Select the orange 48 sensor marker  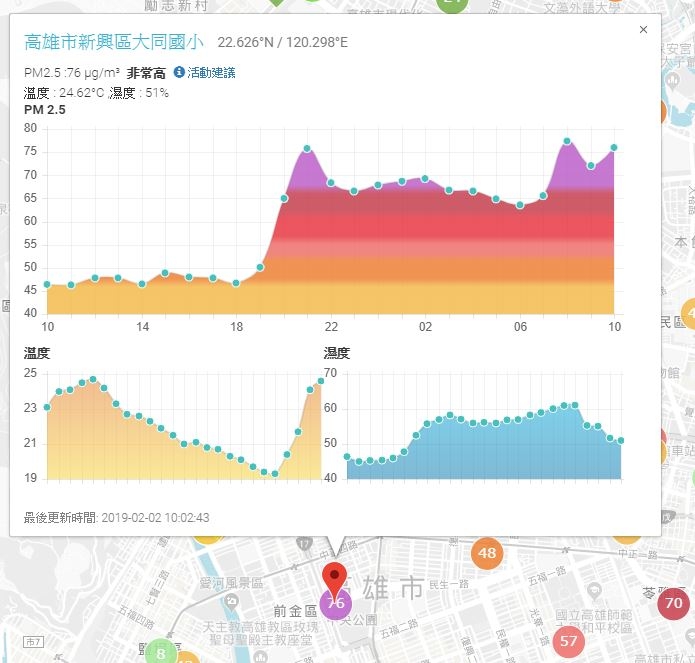click(x=487, y=553)
